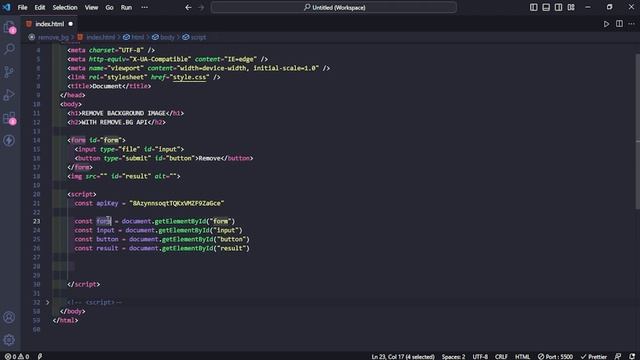Go forward with the navigation arrow

[201, 7]
